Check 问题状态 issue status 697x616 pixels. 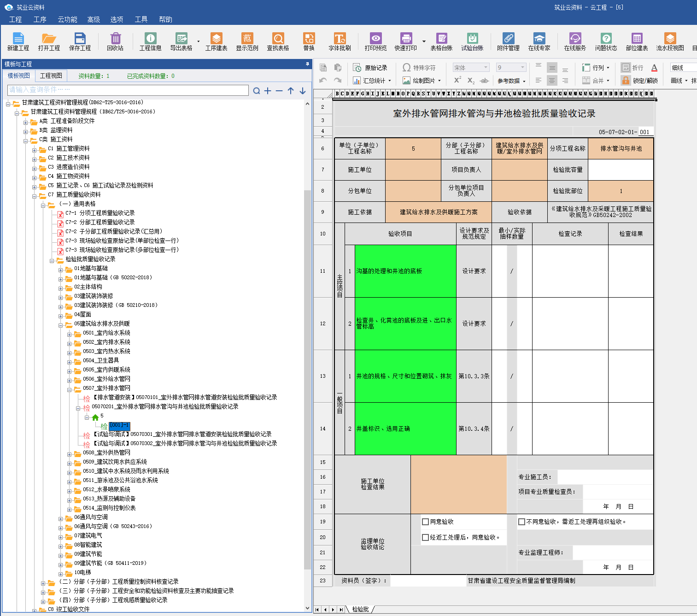point(606,41)
